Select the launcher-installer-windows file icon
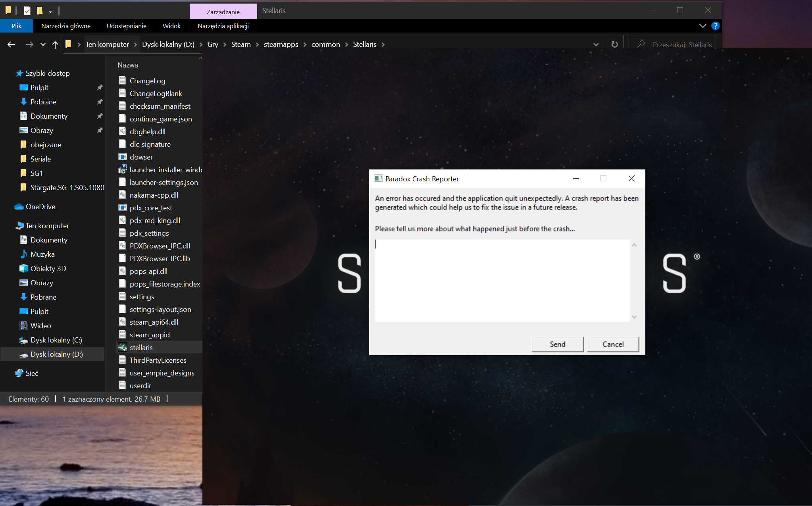812x506 pixels. point(122,169)
